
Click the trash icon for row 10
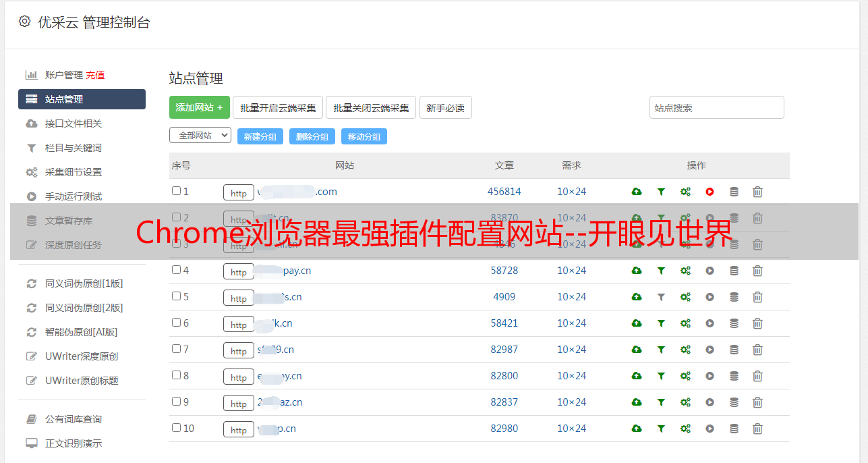[x=757, y=429]
